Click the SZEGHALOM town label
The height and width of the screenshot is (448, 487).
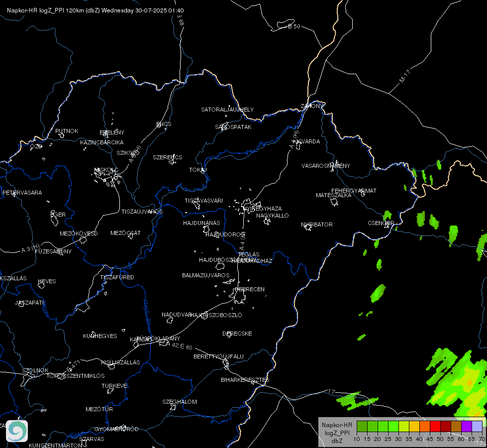click(x=180, y=402)
